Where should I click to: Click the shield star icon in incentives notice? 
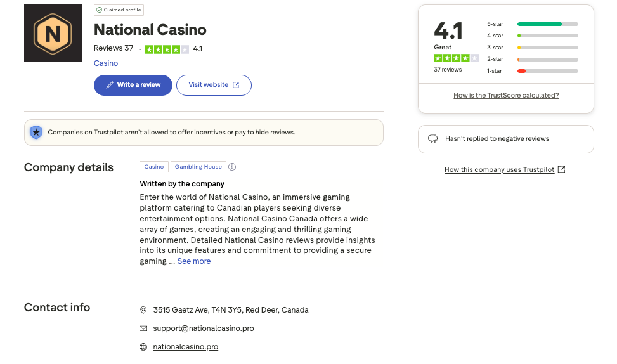point(36,133)
